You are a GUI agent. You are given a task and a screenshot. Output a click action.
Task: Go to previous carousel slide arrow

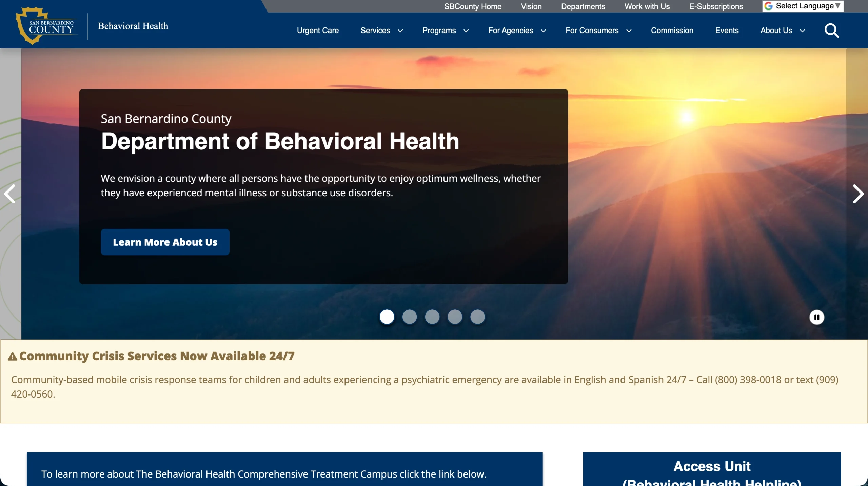click(x=9, y=194)
